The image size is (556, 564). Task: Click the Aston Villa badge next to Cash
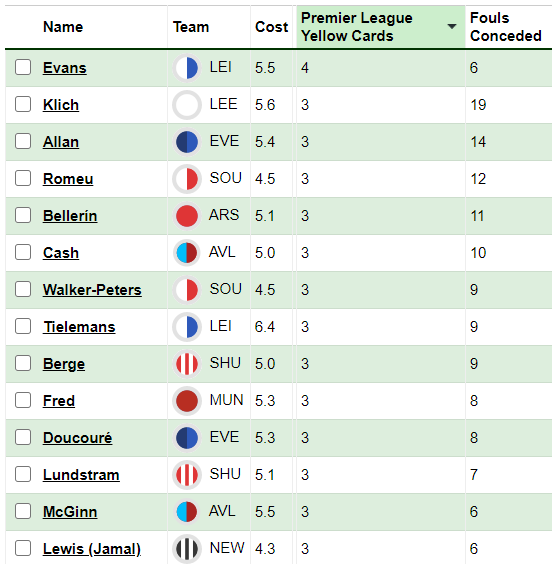(187, 253)
